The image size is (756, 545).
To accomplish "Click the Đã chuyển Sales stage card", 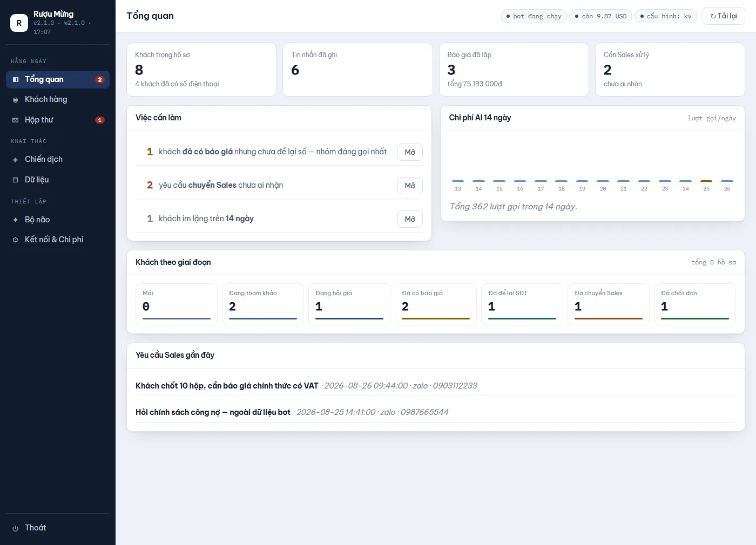I will click(x=609, y=304).
